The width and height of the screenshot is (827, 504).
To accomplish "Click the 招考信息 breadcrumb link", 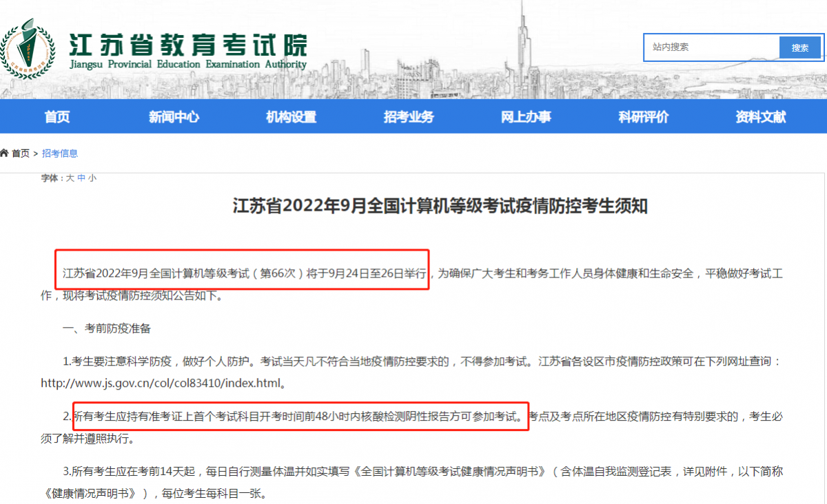I will coord(60,154).
